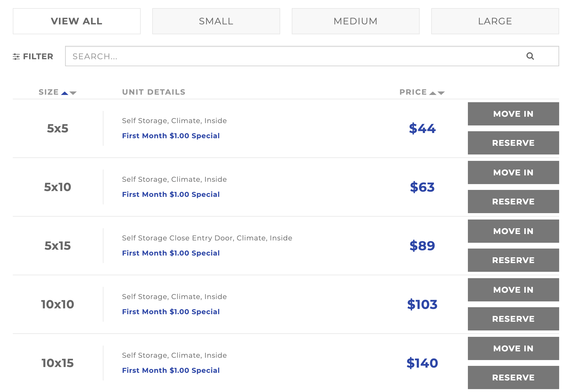Viewport: 576px width, 392px height.
Task: Click MOVE IN for the 5x5 unit
Action: [513, 114]
